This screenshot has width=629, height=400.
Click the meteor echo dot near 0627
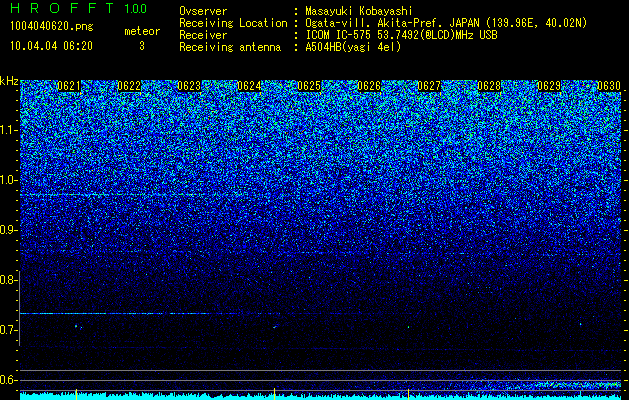tap(408, 327)
